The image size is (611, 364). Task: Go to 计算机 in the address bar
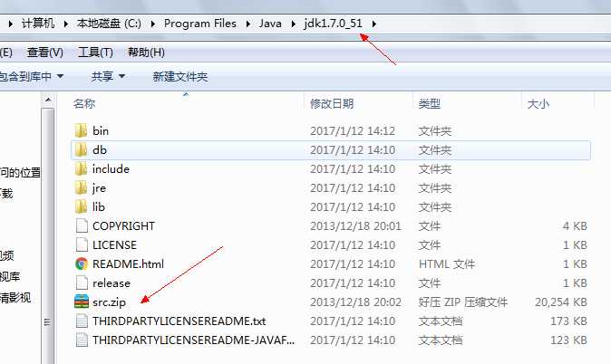tap(38, 24)
